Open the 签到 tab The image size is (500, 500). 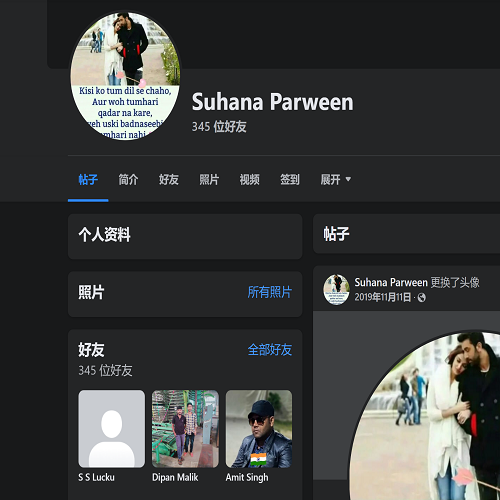(x=290, y=180)
